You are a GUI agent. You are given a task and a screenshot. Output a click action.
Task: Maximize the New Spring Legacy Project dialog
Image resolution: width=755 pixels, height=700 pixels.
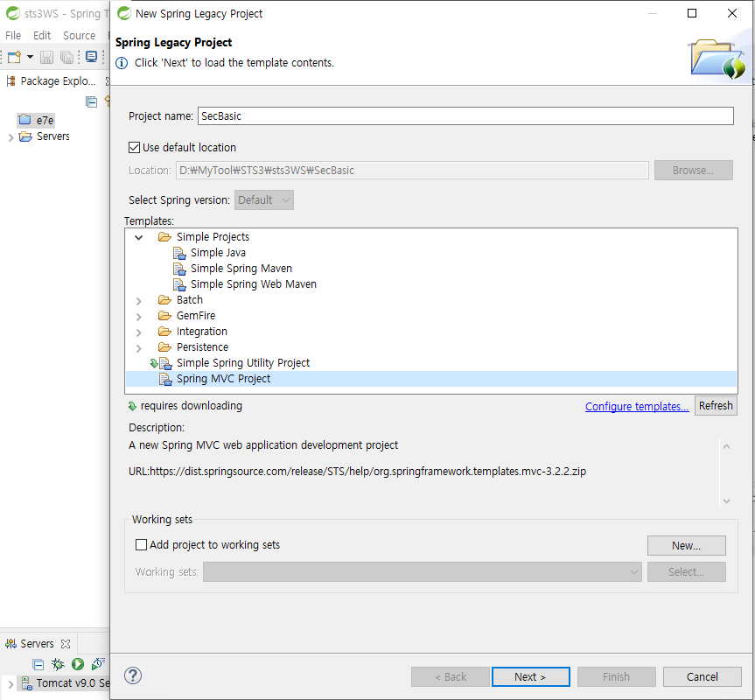691,13
